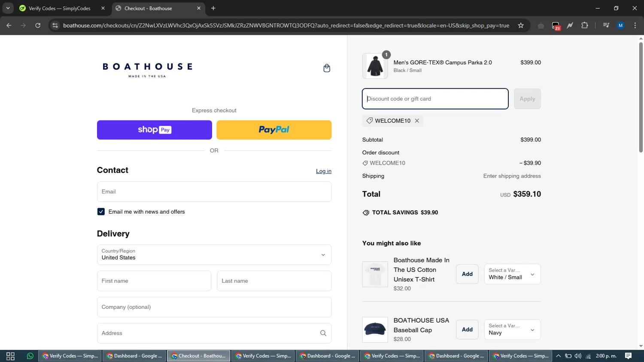The width and height of the screenshot is (644, 362).
Task: Select the Checkout - Boathouse browser tab
Action: [158, 8]
